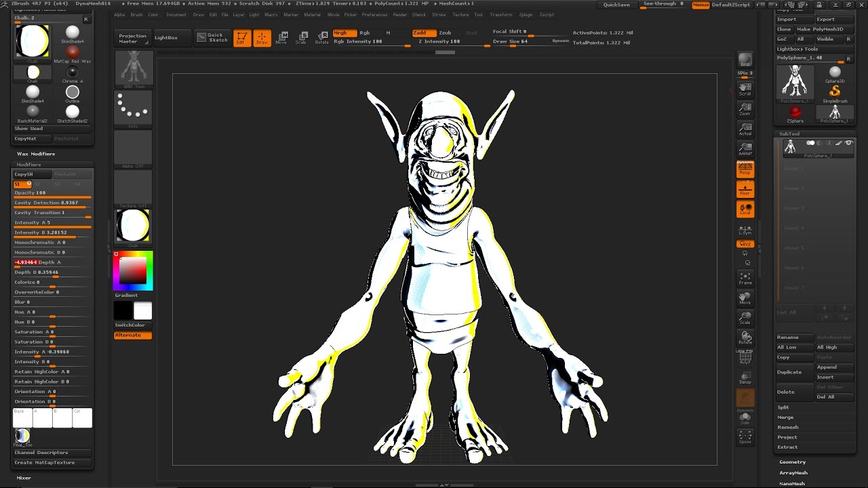
Task: Select the ZSphere tool
Action: coord(795,114)
